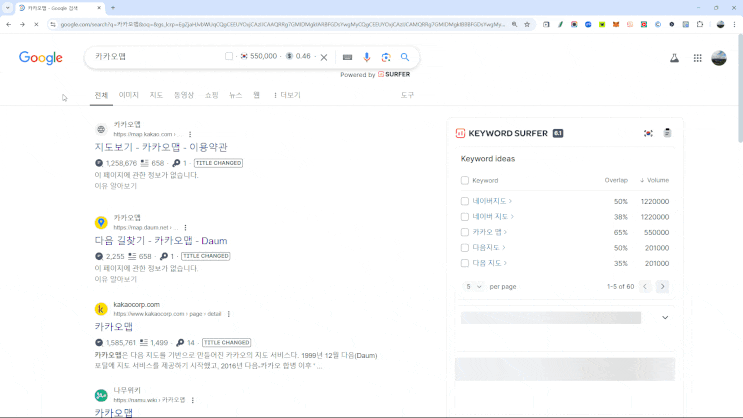This screenshot has width=743, height=418.
Task: Click the browser address bar URL
Action: (282, 24)
